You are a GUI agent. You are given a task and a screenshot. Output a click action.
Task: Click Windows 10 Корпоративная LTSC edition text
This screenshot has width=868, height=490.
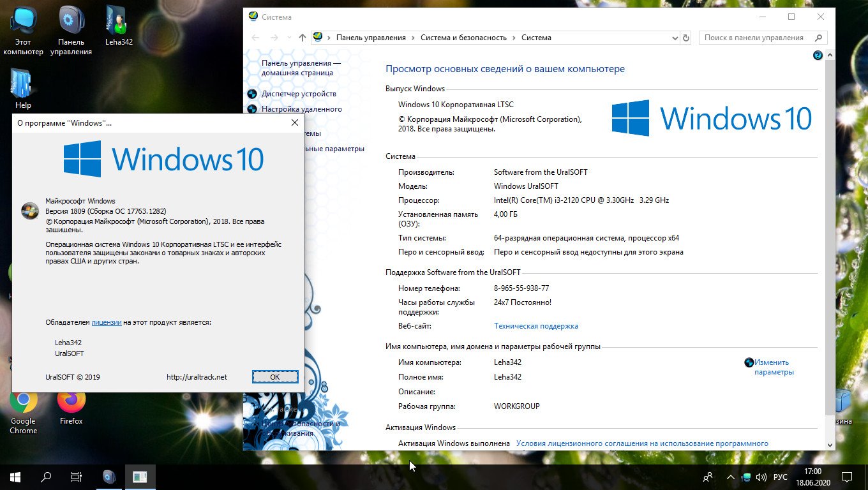tap(456, 105)
